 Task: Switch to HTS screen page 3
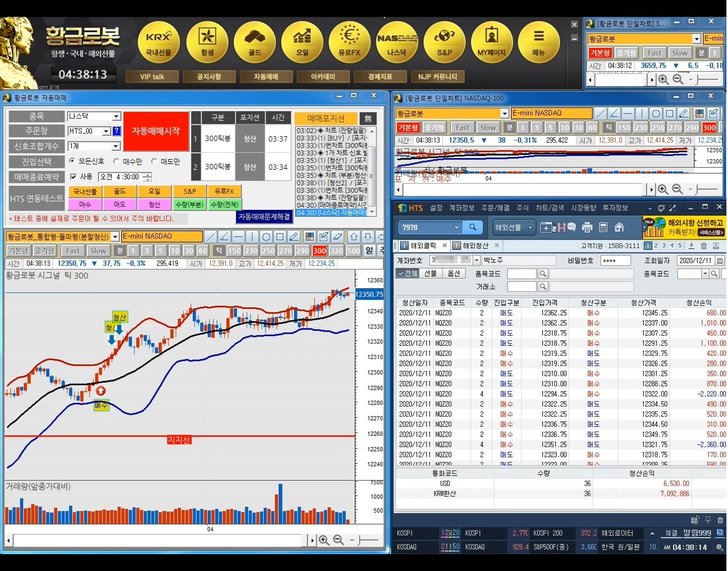tap(664, 246)
